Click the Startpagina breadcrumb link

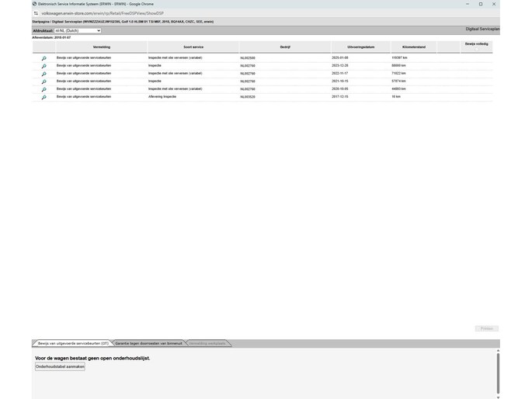(40, 22)
